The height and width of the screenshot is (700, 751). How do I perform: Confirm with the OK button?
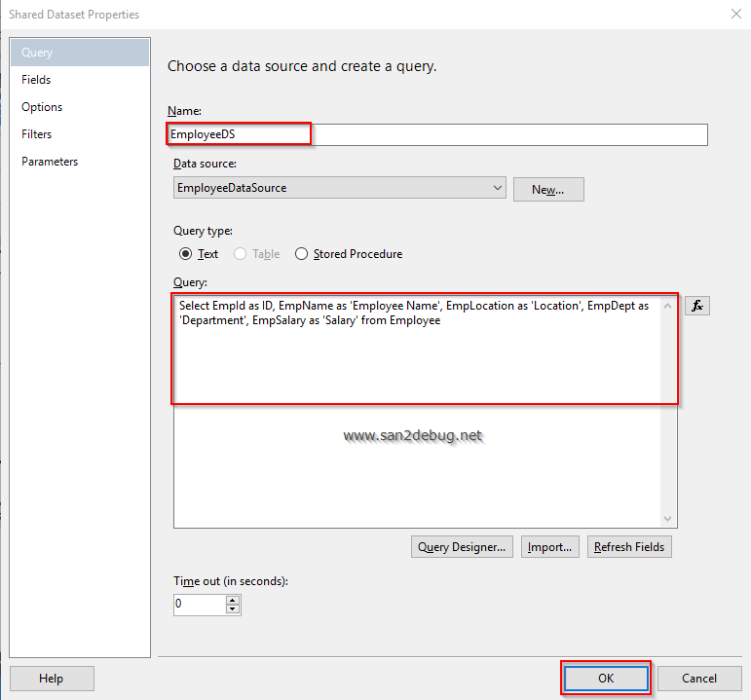605,679
